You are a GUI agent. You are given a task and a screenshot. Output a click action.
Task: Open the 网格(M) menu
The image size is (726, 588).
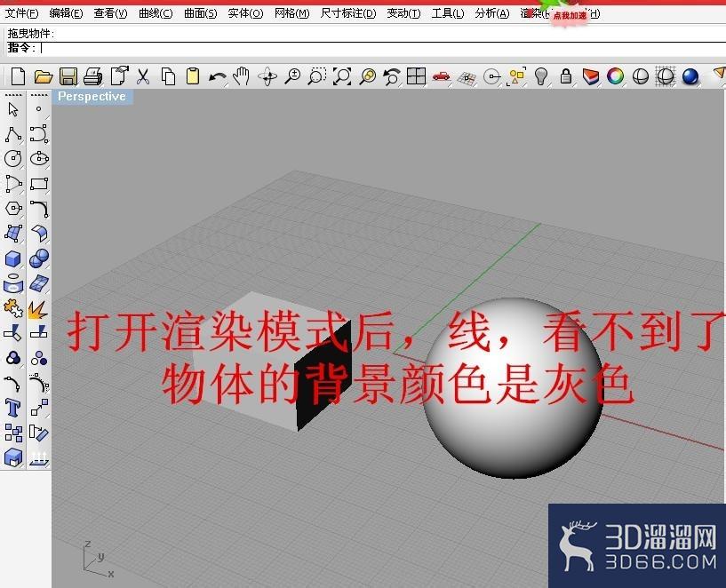tap(291, 13)
